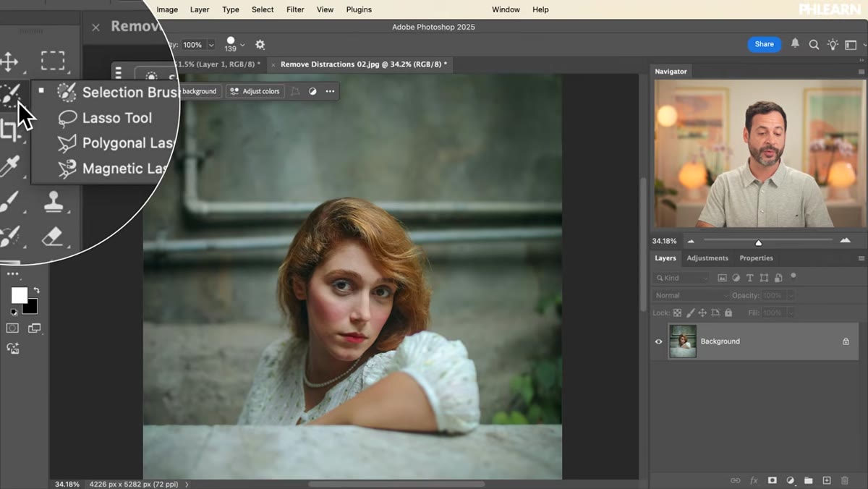Image resolution: width=868 pixels, height=489 pixels.
Task: Choose Lasso Tool from the flyout
Action: click(105, 118)
